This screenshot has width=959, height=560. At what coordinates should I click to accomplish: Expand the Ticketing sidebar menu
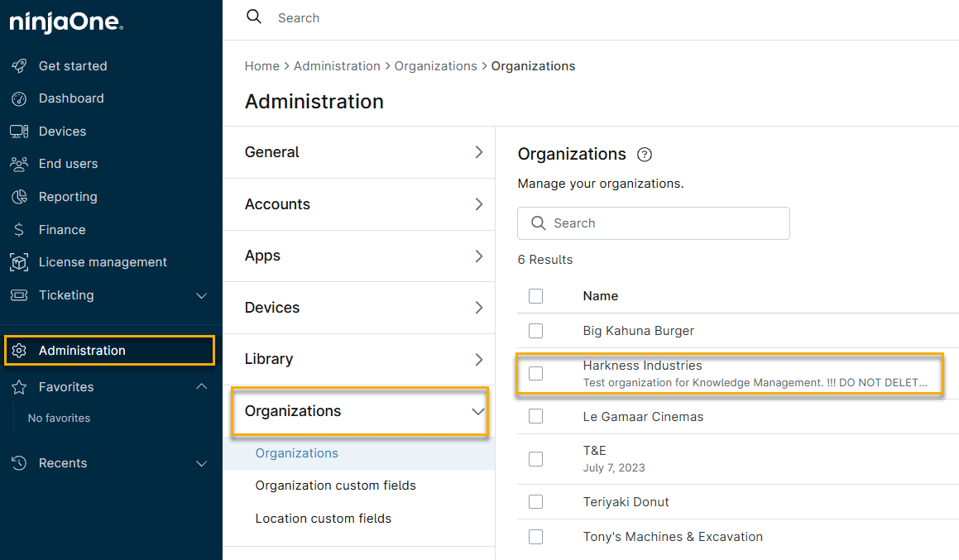(x=201, y=295)
